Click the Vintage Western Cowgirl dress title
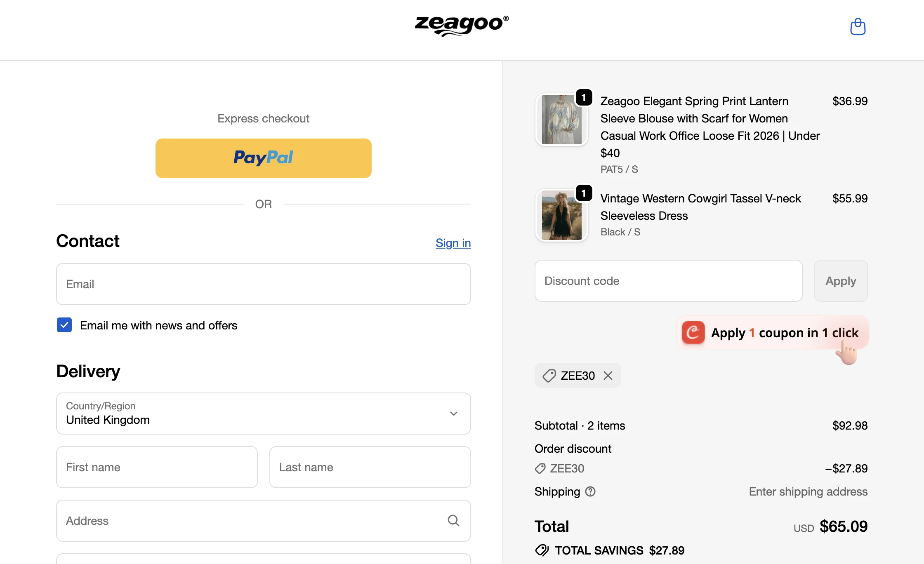This screenshot has width=924, height=564. (x=700, y=207)
